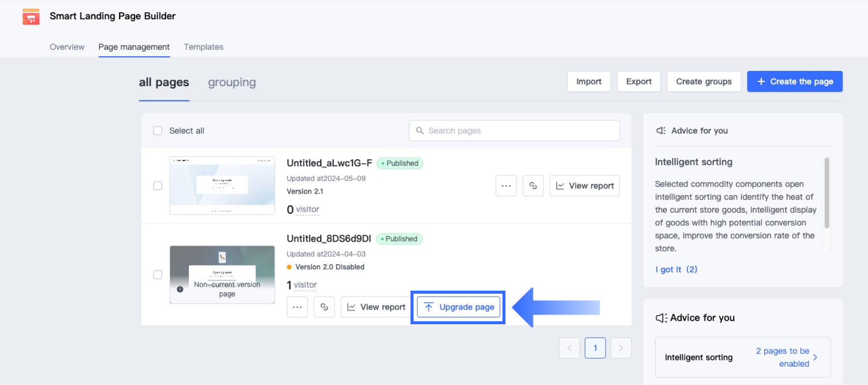Click the 0 visitor count

click(x=303, y=210)
